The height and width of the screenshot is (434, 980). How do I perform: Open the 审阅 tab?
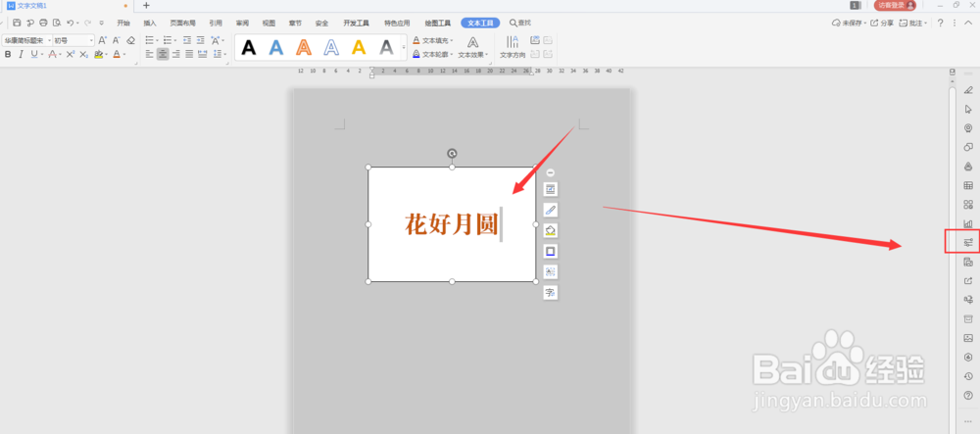click(x=242, y=24)
